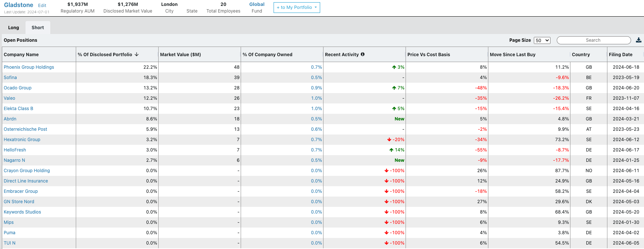
Task: Click the sort arrow on % Of Disclosed Portfolio
Action: [x=137, y=54]
